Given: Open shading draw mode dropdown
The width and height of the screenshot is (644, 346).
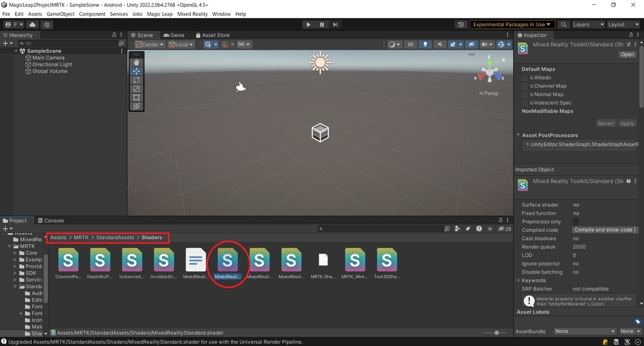Looking at the screenshot, I should click(x=394, y=45).
